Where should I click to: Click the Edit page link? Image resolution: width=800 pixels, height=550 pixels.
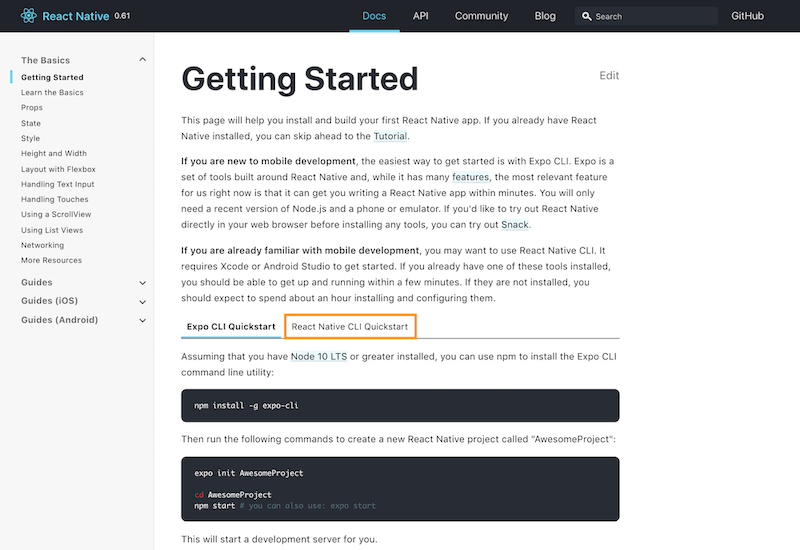point(609,76)
